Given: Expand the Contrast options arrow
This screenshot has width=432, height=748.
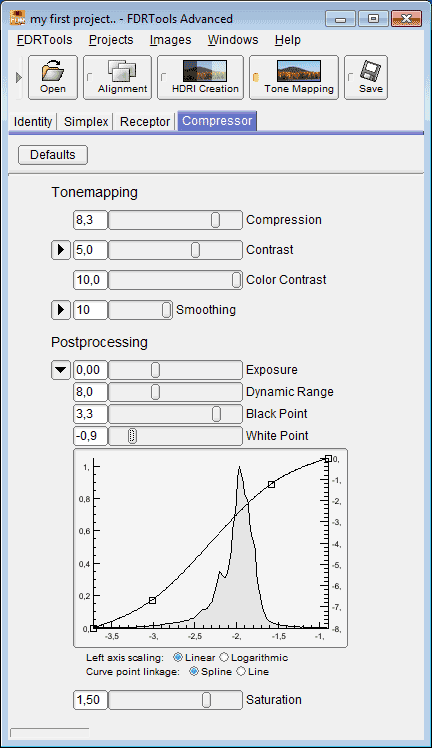Looking at the screenshot, I should tap(61, 249).
